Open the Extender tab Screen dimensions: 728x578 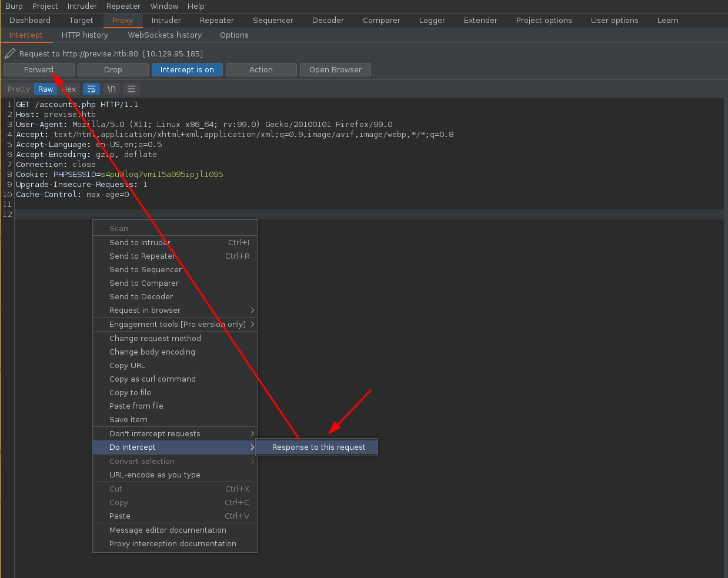click(480, 21)
